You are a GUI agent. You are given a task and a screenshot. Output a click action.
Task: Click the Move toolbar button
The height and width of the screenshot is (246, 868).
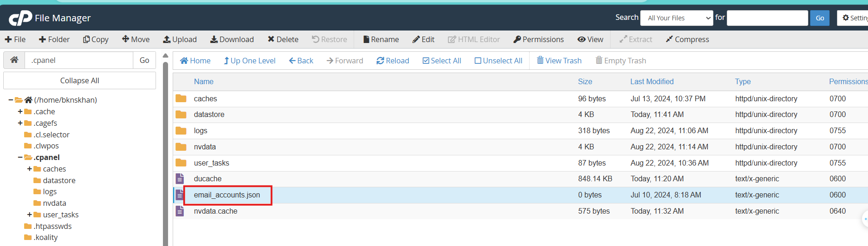click(x=136, y=39)
